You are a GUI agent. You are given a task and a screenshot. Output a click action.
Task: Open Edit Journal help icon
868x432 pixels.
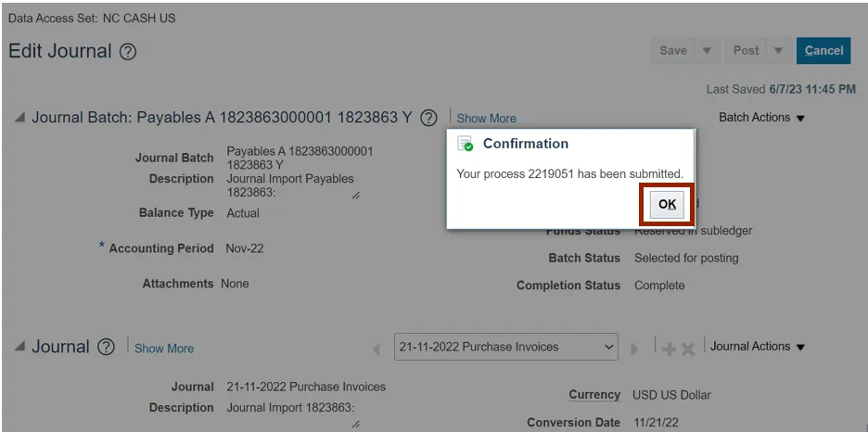(128, 52)
